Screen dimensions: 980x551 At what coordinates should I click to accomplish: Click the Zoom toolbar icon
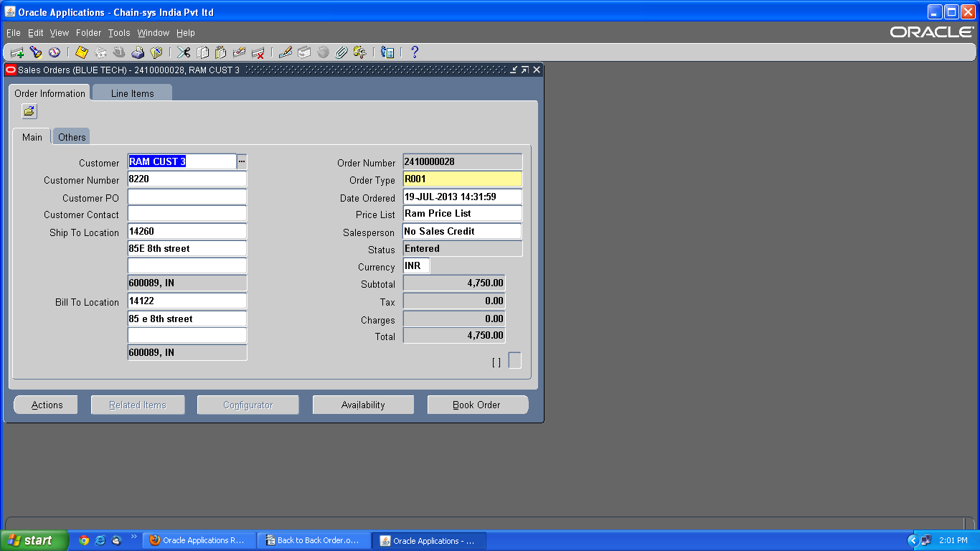[304, 52]
